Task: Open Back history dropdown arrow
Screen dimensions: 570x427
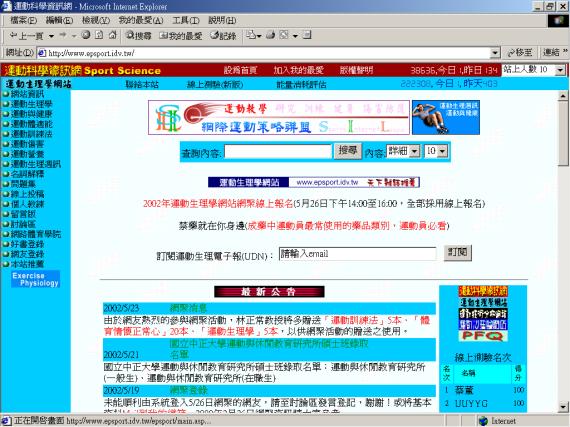Action: point(51,36)
